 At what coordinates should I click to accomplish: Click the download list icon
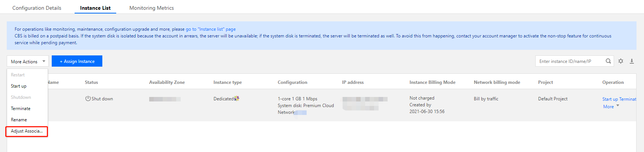[632, 61]
